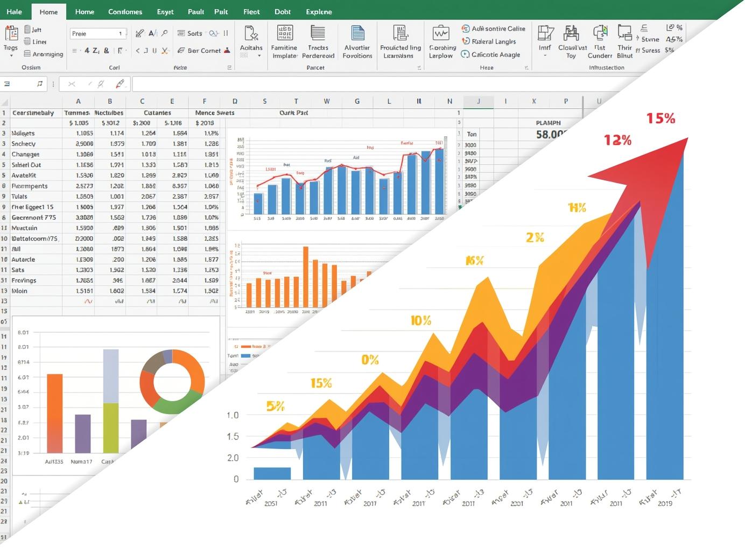Click the Tractes Perderenoid icon
745x560 pixels.
tap(318, 33)
